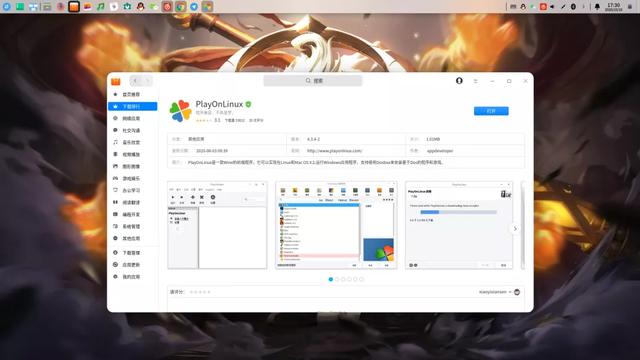Open the Telegram icon in dock
640x360 pixels.
(x=194, y=7)
